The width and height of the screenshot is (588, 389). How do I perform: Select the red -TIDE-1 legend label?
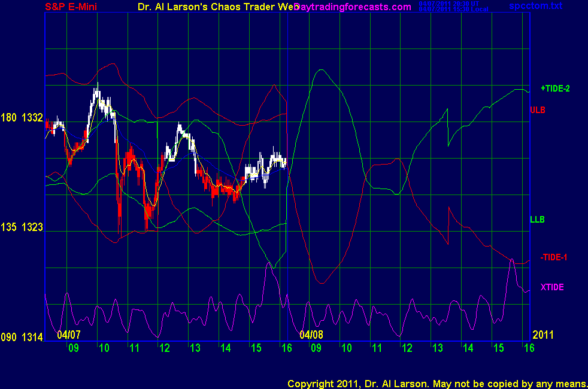click(553, 257)
